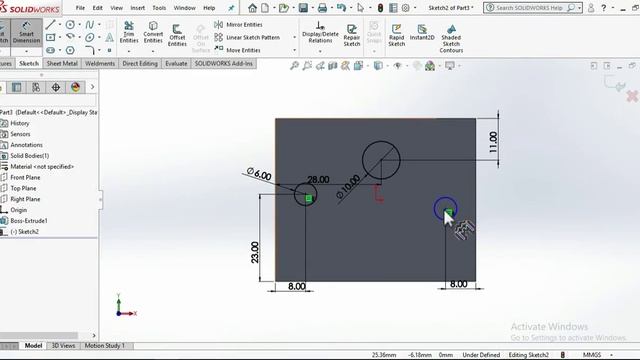Open PropertyManager tab icon

(x=16, y=87)
